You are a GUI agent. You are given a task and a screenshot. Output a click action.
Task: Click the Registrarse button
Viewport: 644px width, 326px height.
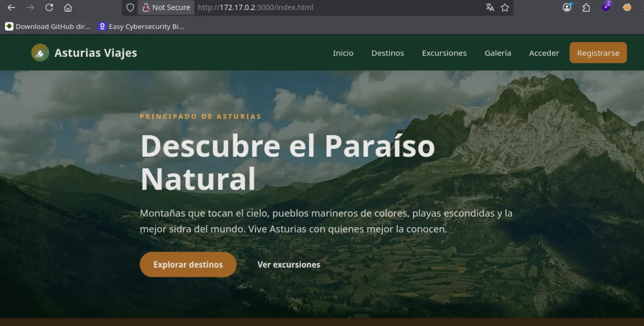[598, 53]
